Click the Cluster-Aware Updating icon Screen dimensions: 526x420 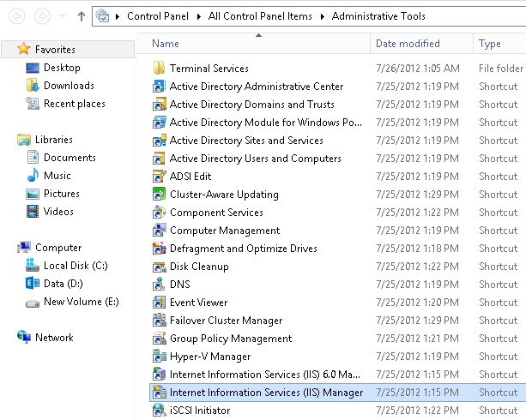pyautogui.click(x=159, y=195)
